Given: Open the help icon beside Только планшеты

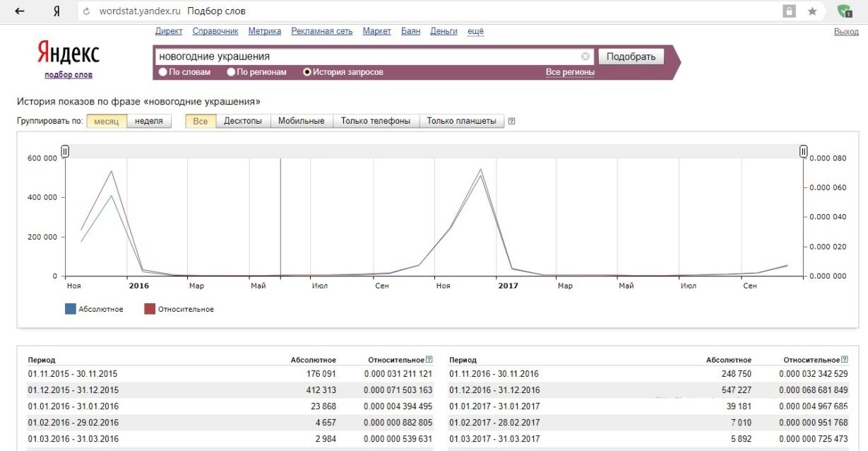Looking at the screenshot, I should coord(511,121).
